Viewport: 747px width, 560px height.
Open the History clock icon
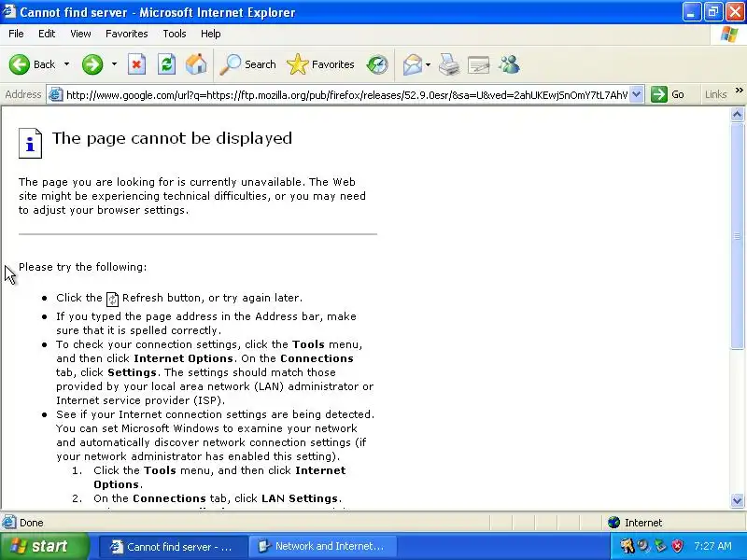pos(377,64)
